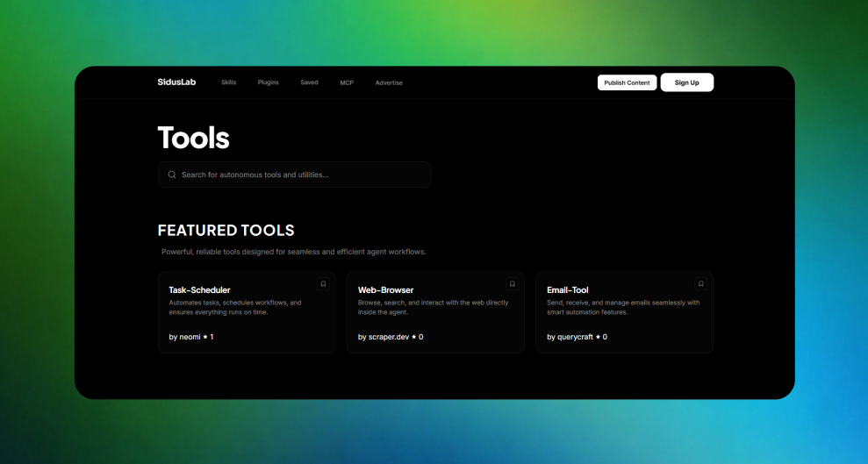
Task: Click the 'Powerful, reliable tools' subtitle
Action: (293, 252)
